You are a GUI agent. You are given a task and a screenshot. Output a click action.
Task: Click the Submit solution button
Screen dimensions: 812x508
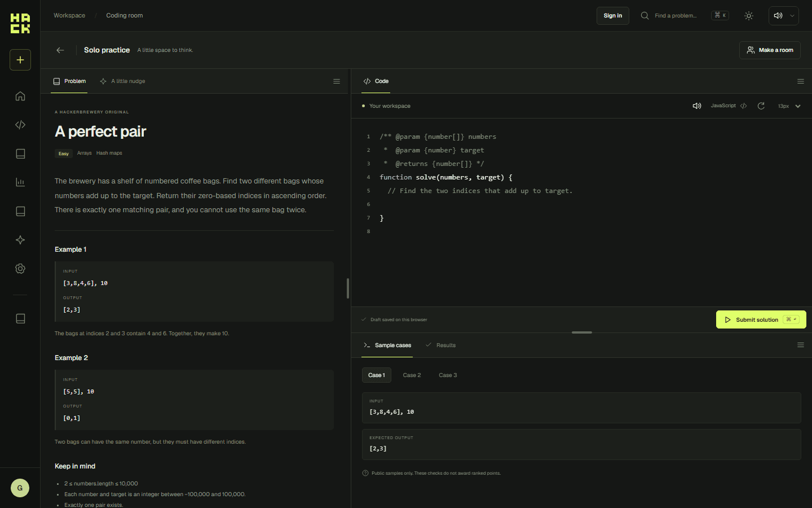(761, 319)
